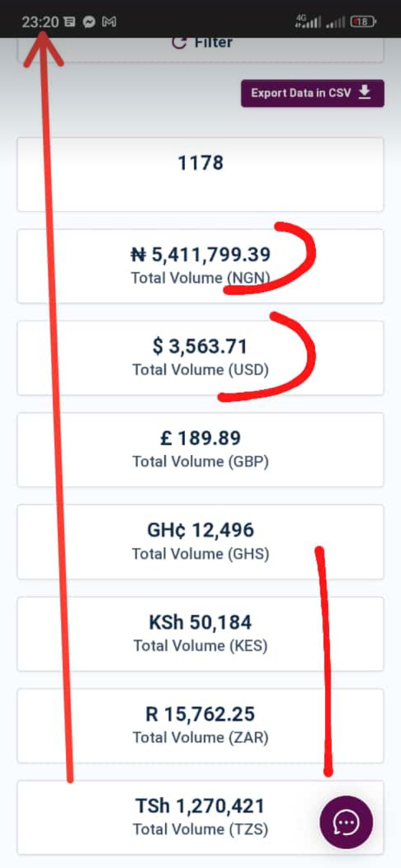Tap the 23:20 status bar clock
Viewport: 401px width, 868px height.
[40, 22]
